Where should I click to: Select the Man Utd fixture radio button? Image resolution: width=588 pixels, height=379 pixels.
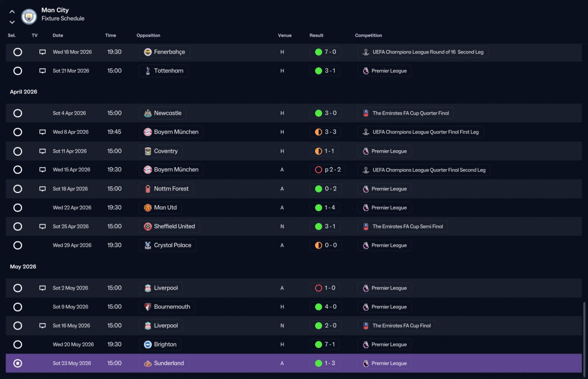point(17,208)
